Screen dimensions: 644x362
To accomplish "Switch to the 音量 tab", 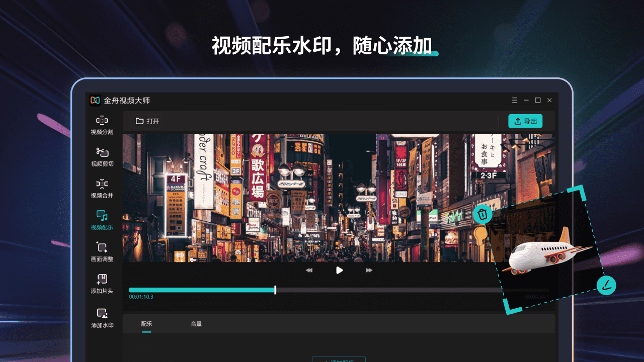I will (x=196, y=324).
